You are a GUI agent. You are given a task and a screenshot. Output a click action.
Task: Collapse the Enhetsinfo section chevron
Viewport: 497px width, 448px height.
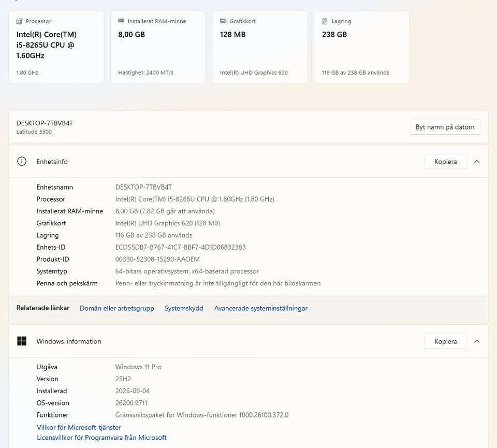477,162
